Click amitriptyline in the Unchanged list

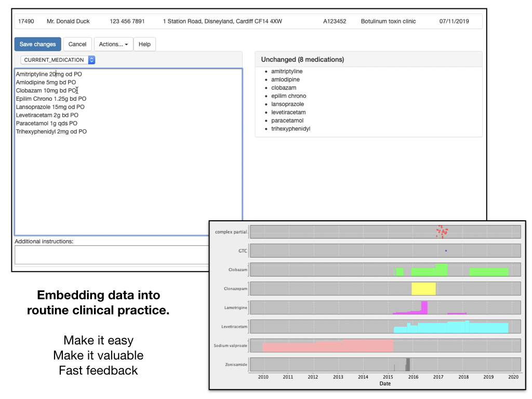coord(287,72)
